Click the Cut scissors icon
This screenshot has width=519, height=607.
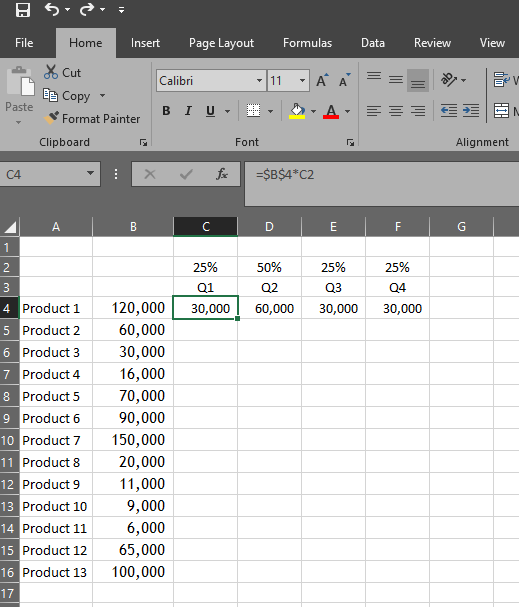click(x=51, y=72)
